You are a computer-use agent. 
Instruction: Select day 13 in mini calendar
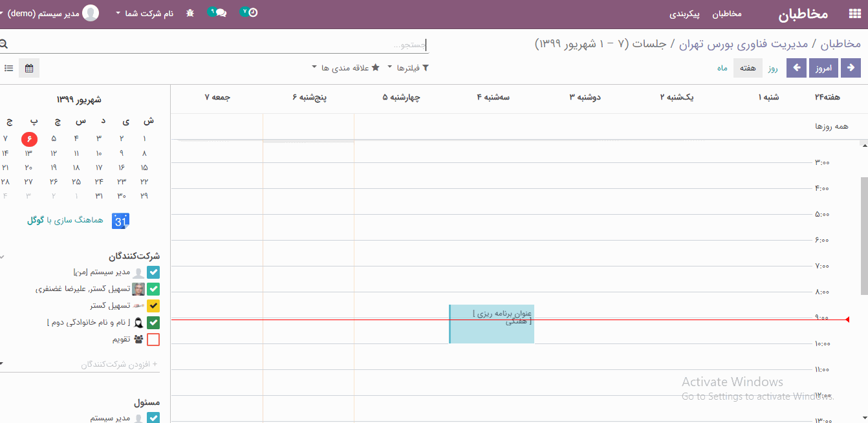28,153
